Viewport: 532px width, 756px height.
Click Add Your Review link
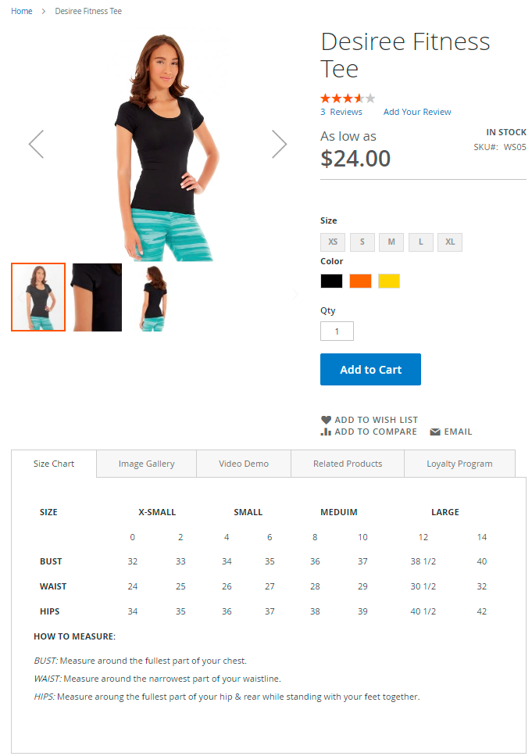point(417,112)
